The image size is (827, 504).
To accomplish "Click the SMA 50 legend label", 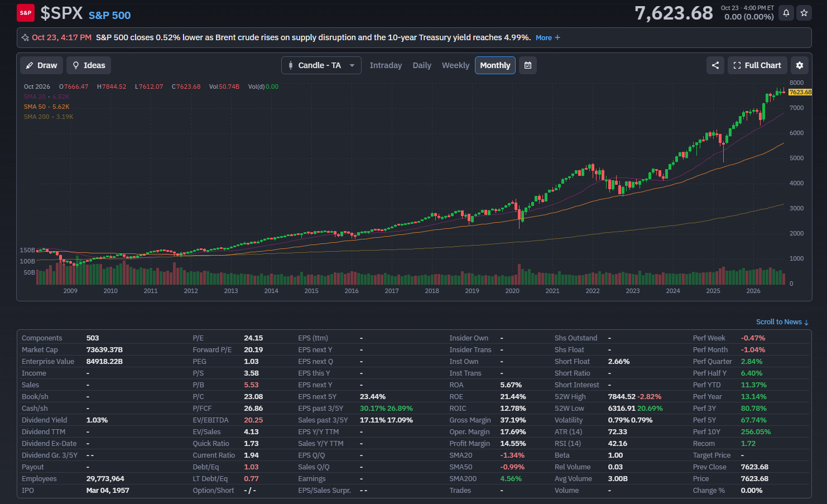I will (35, 107).
